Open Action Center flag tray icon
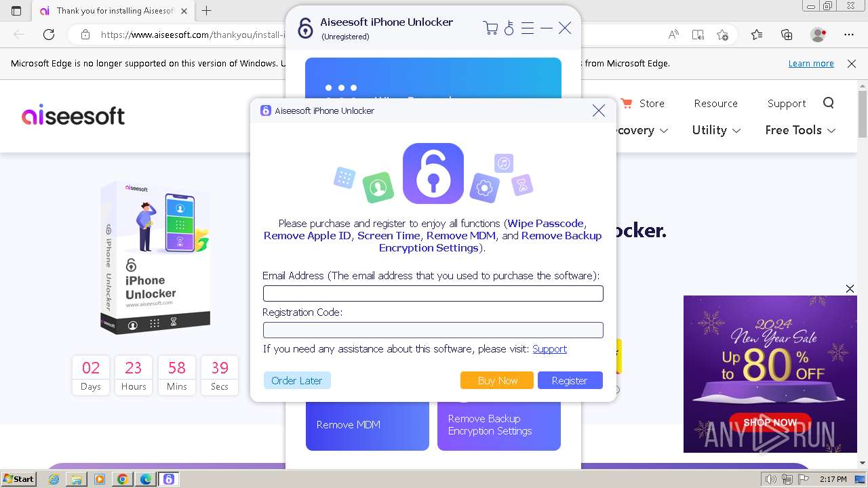Viewport: 868px width, 488px height. click(x=804, y=479)
